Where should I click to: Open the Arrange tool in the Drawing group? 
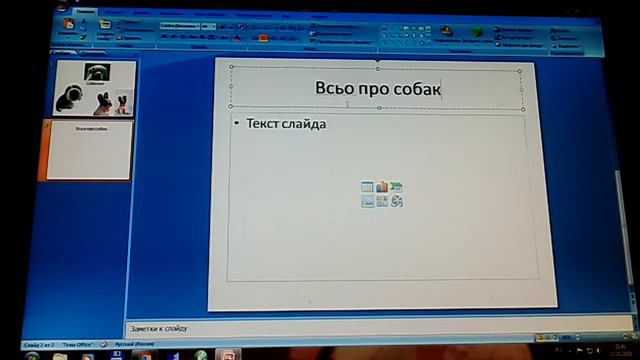(x=446, y=32)
